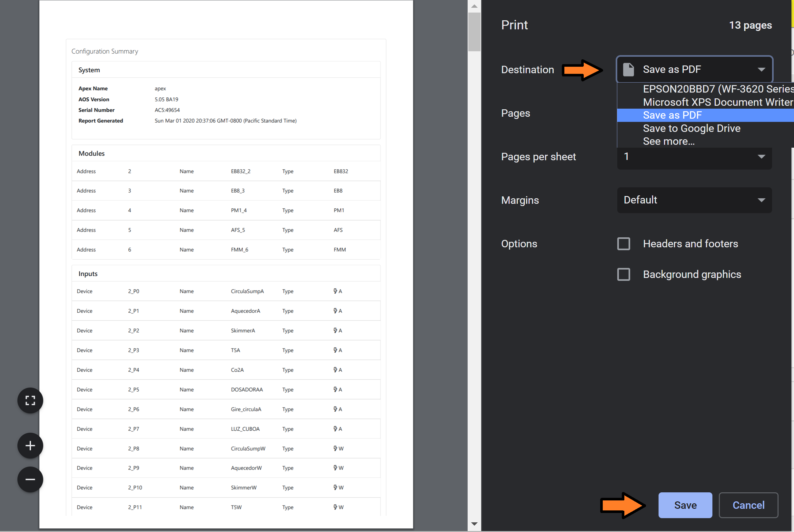This screenshot has width=794, height=532.
Task: Open the Destination dropdown
Action: (x=694, y=69)
